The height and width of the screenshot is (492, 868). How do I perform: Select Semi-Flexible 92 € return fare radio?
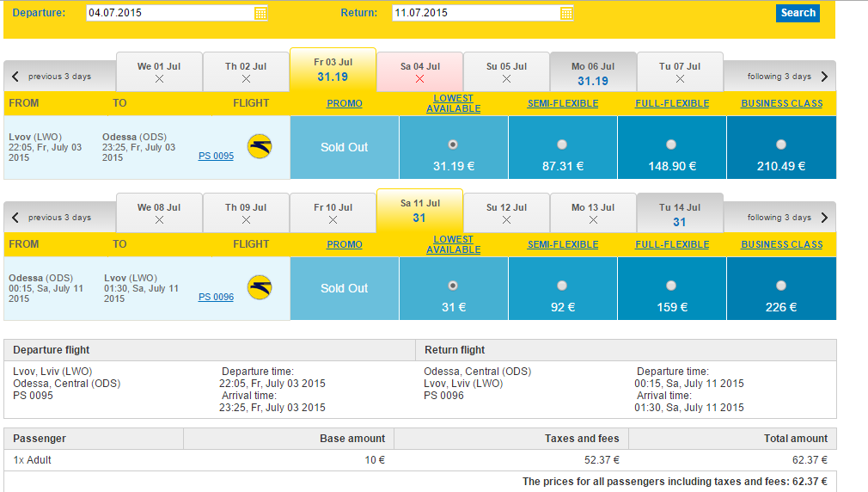pos(562,286)
